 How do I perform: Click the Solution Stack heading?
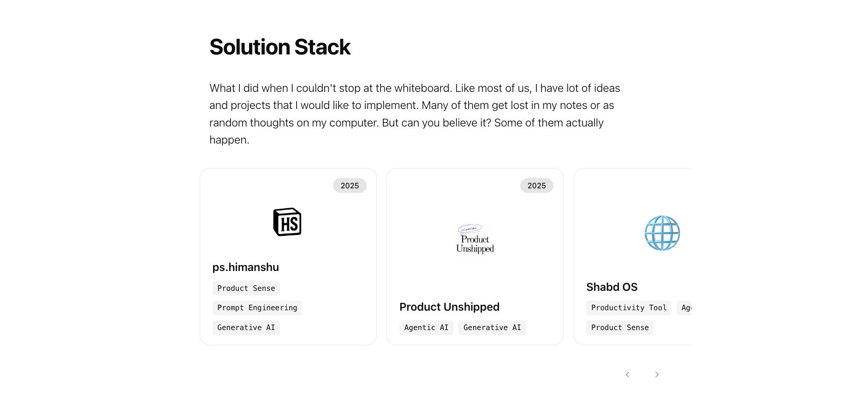tap(279, 47)
